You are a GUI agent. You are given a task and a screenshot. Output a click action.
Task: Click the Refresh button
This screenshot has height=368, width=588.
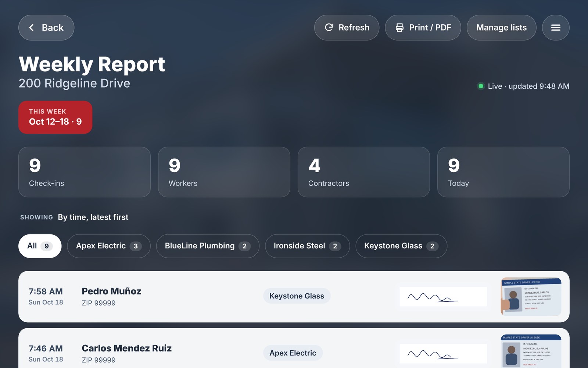coord(347,28)
